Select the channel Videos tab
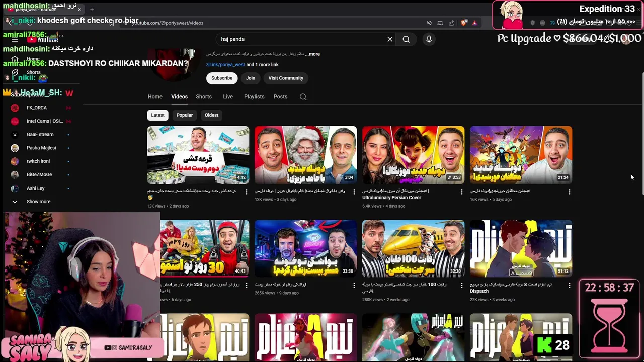Image resolution: width=644 pixels, height=362 pixels. point(179,97)
